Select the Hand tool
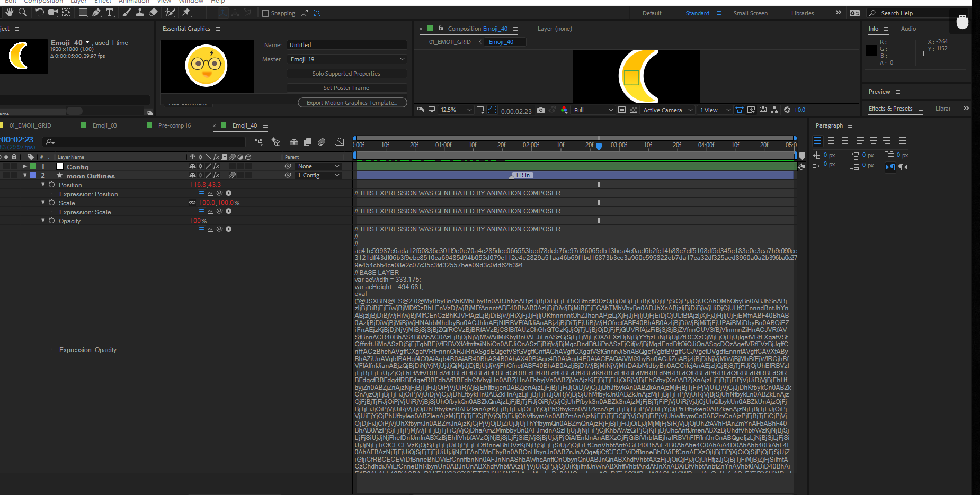This screenshot has width=980, height=495. coord(9,12)
